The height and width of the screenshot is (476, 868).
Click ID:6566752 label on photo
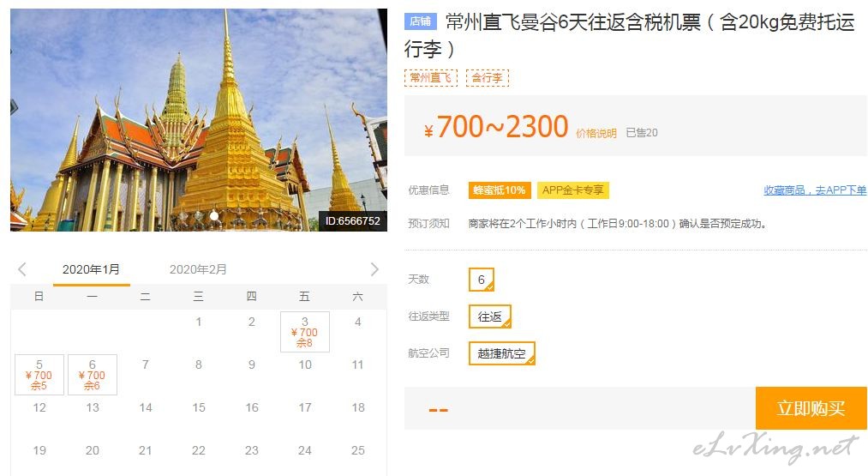pyautogui.click(x=353, y=220)
